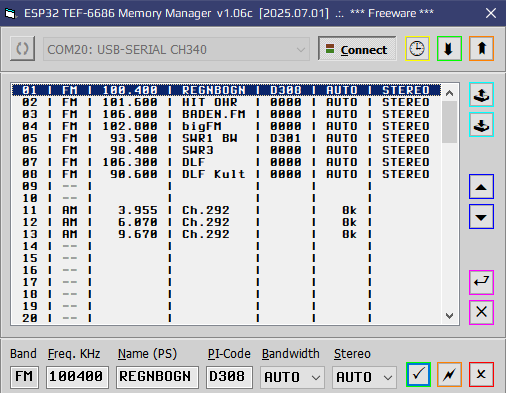Click the clock icon button
Image resolution: width=506 pixels, height=393 pixels.
tap(417, 49)
